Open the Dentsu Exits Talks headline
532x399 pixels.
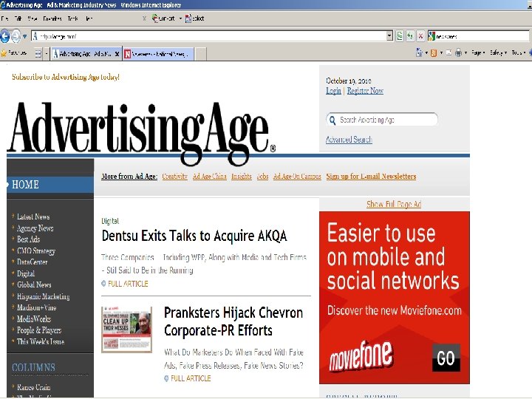click(x=194, y=236)
